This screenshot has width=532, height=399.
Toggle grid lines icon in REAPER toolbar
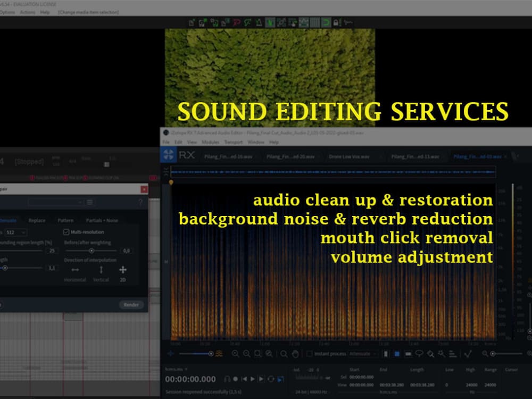tap(315, 23)
